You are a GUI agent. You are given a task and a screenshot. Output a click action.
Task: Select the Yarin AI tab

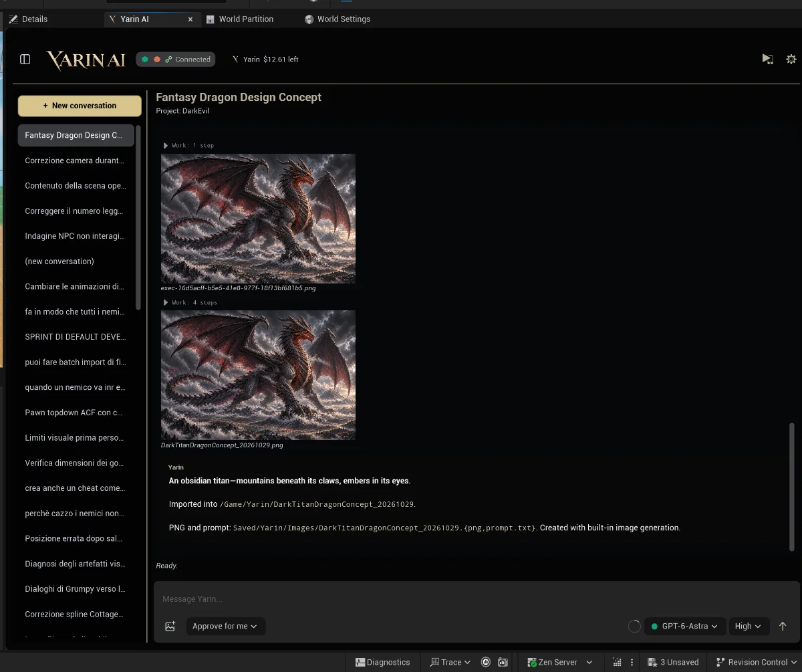(x=134, y=19)
